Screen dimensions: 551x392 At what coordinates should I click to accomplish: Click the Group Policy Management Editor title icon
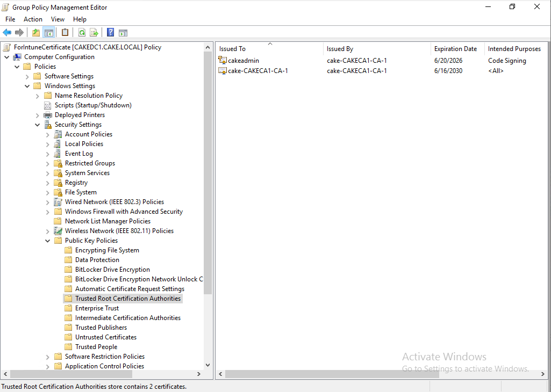[5, 7]
